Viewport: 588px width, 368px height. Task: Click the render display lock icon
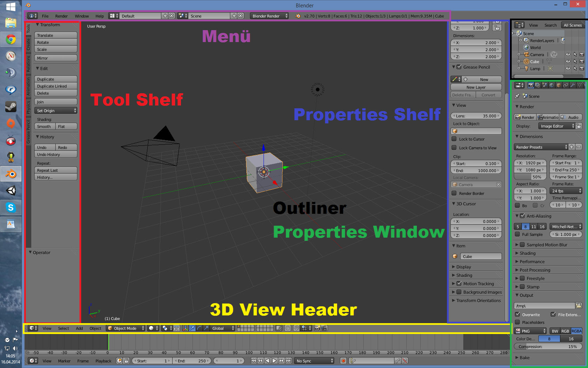579,126
